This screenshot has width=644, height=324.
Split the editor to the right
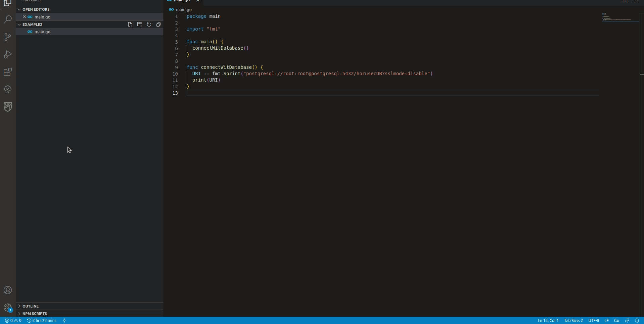(625, 1)
